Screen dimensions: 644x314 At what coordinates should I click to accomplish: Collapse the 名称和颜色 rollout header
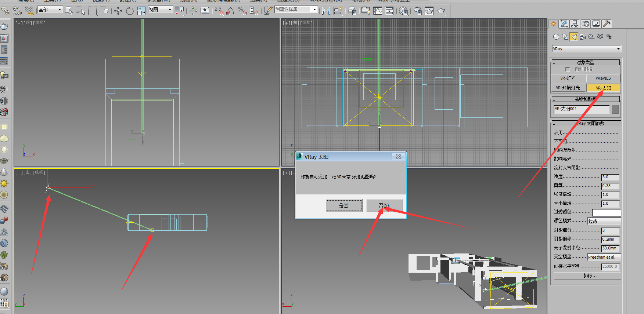pyautogui.click(x=586, y=99)
